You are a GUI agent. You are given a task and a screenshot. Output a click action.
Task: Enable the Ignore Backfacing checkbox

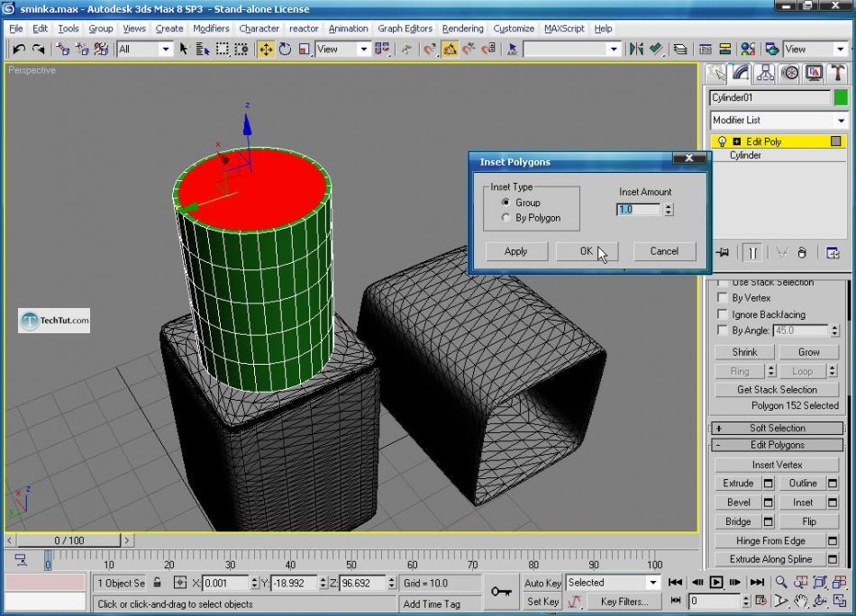[x=722, y=314]
